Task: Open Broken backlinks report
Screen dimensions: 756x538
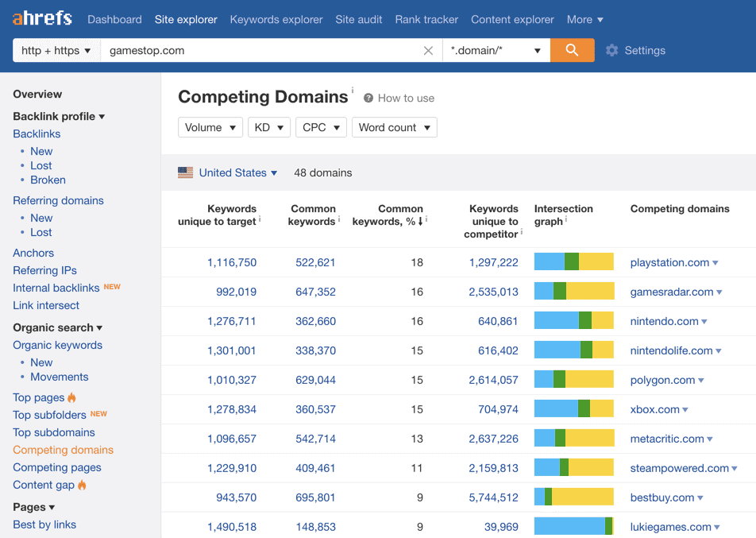Action: [48, 180]
